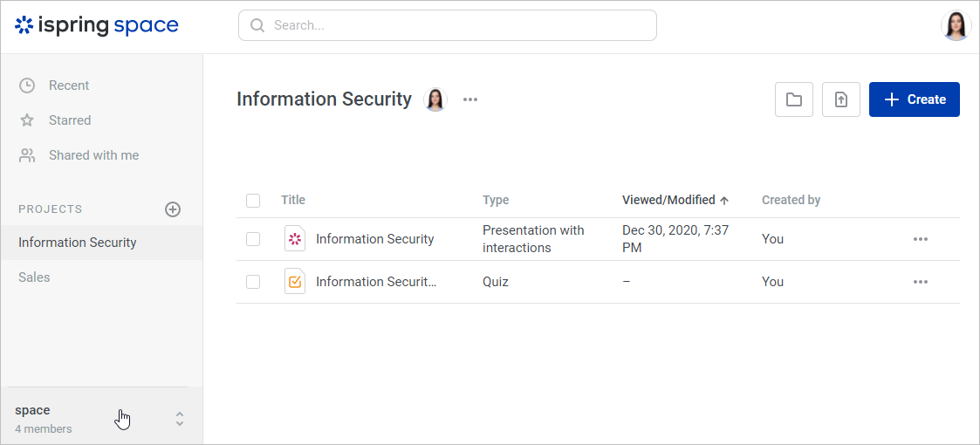Go to Recent in the sidebar
The image size is (980, 445).
[69, 86]
